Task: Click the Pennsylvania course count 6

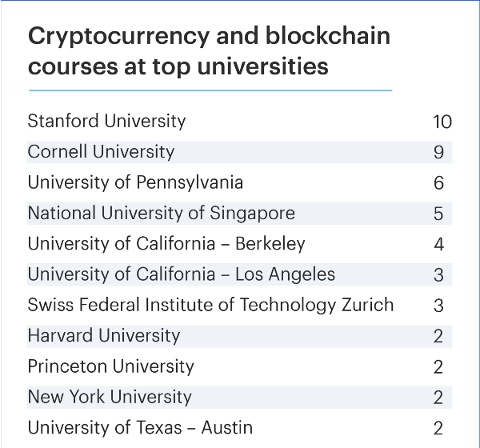Action: click(x=438, y=183)
